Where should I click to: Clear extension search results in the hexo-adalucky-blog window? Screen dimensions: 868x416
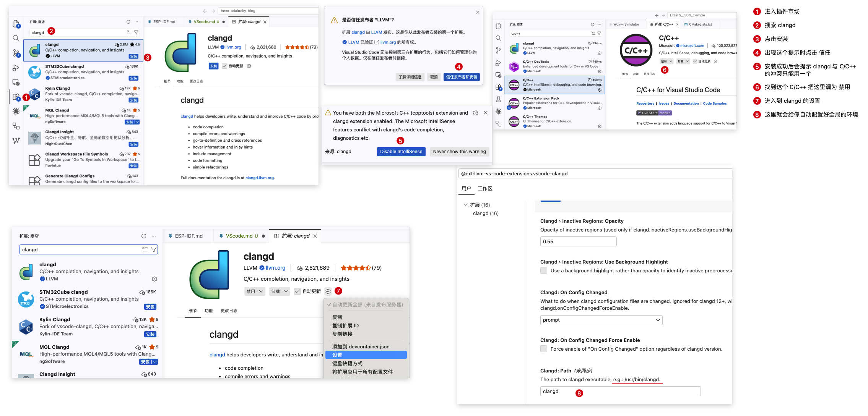pyautogui.click(x=129, y=32)
